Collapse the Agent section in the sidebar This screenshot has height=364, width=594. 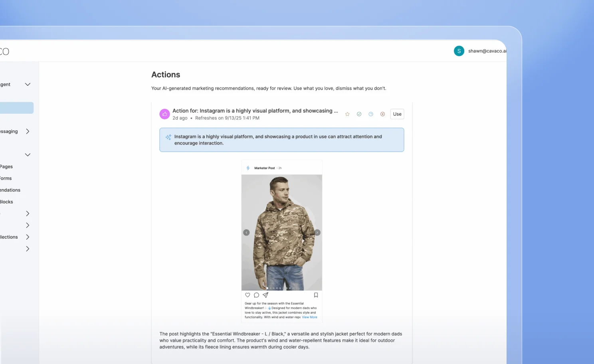[28, 84]
